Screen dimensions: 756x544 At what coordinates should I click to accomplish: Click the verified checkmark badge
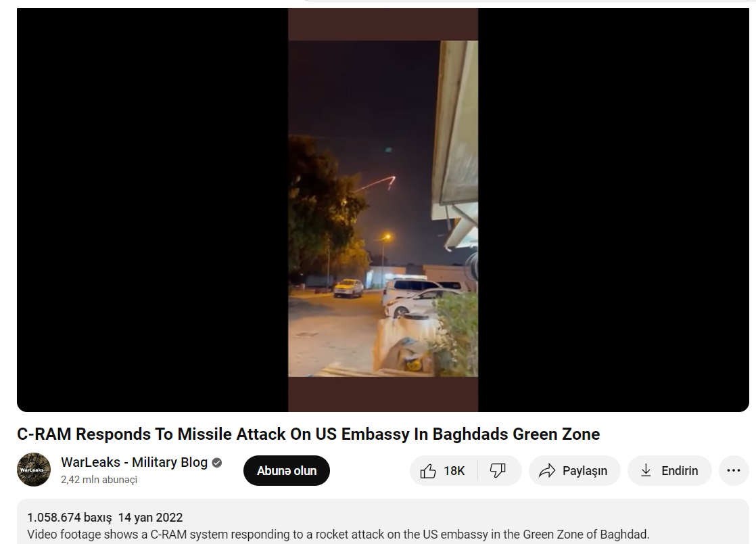point(217,463)
